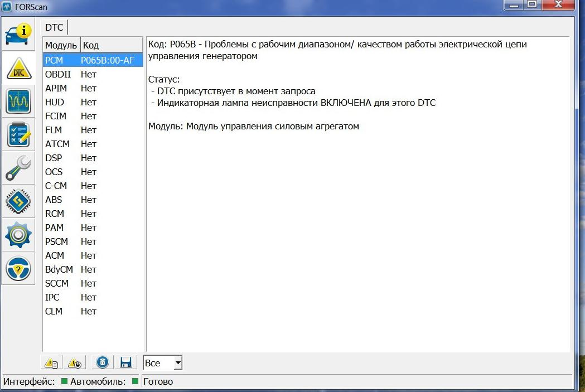Click the Код: P065B description text
585x392 pixels.
point(337,50)
